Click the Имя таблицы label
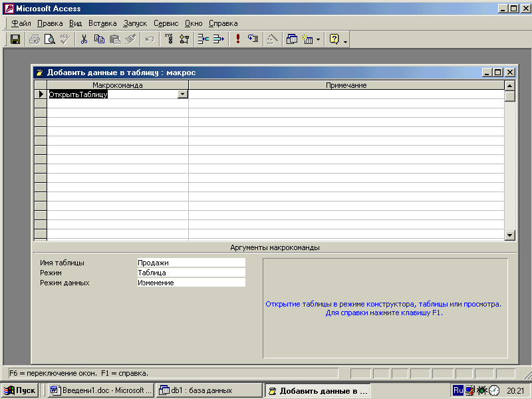Viewport: 532px width, 399px height. [x=62, y=263]
